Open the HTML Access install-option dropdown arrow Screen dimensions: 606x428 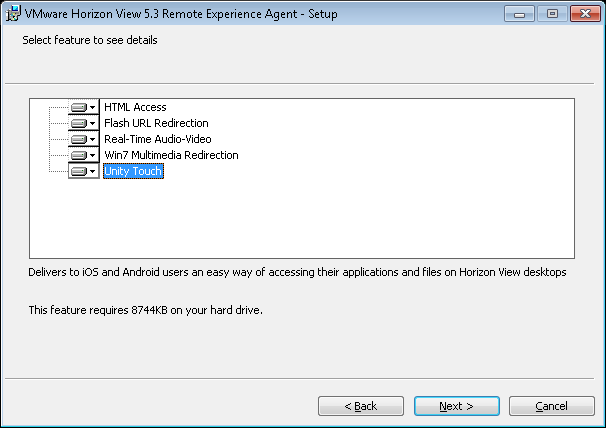coord(93,107)
